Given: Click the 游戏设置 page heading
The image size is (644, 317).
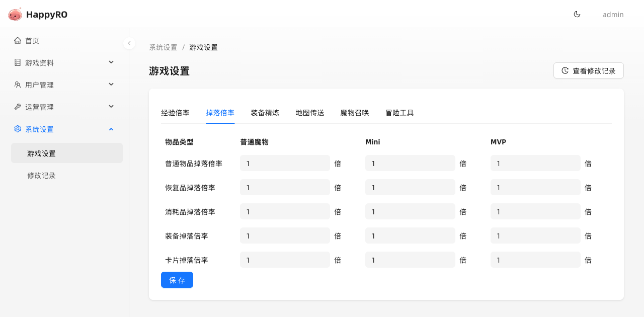Looking at the screenshot, I should click(x=169, y=71).
